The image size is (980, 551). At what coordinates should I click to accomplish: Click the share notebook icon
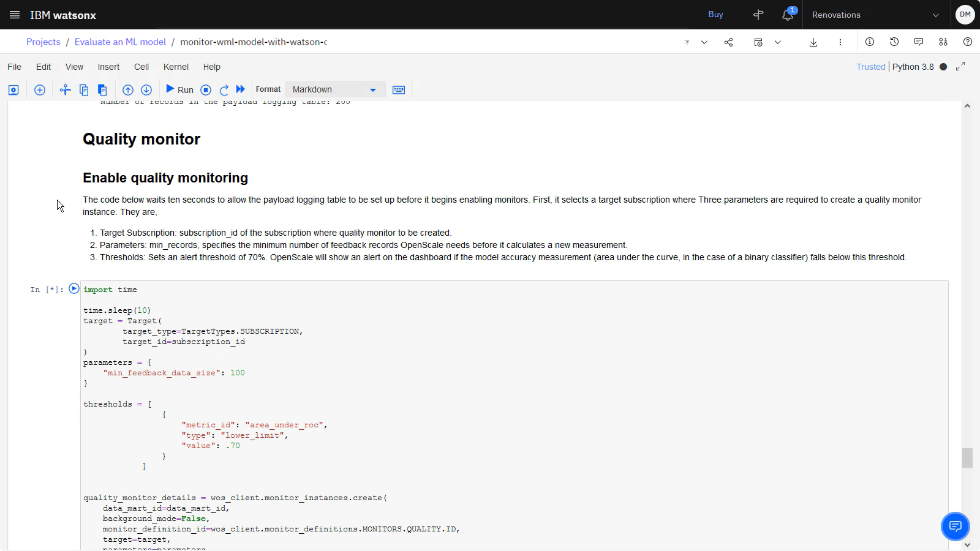[x=729, y=42]
